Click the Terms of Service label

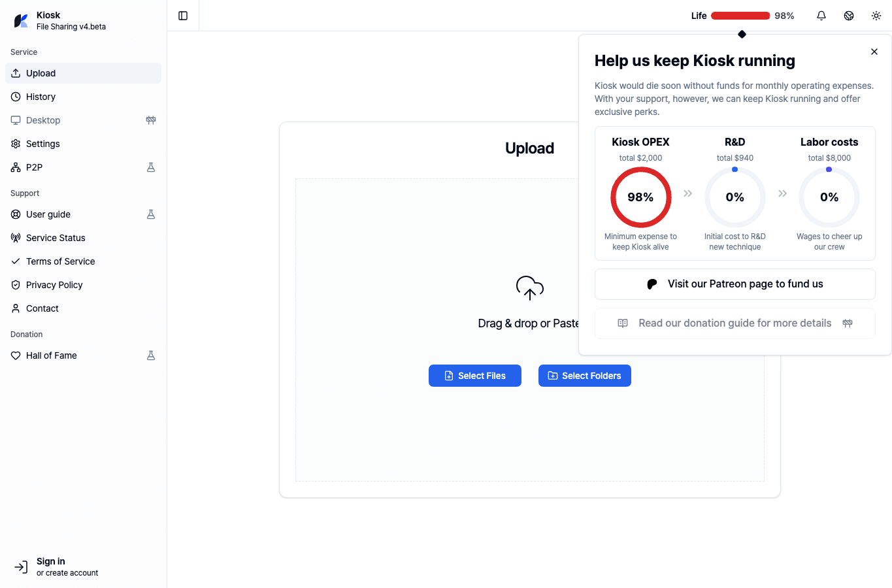(61, 261)
